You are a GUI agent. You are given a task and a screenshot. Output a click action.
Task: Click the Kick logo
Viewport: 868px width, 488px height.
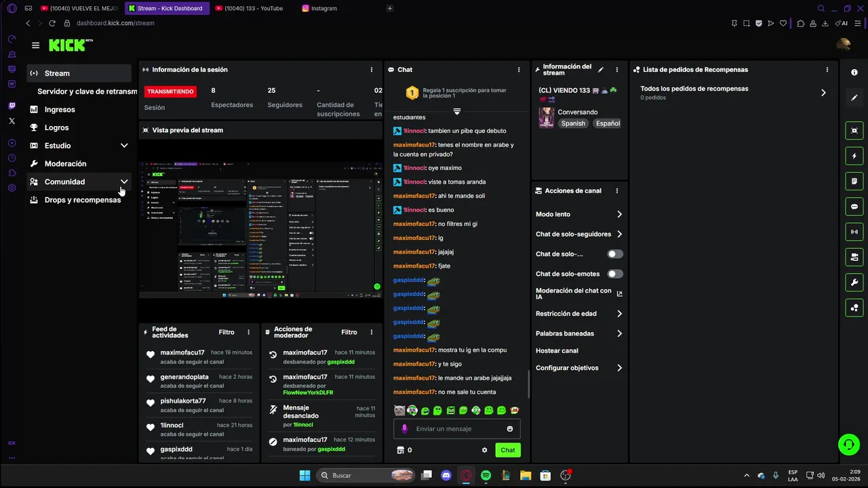(71, 45)
